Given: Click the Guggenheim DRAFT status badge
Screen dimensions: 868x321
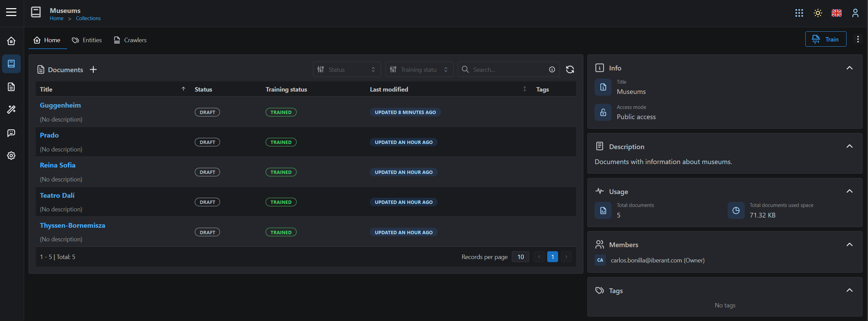Looking at the screenshot, I should pyautogui.click(x=207, y=112).
